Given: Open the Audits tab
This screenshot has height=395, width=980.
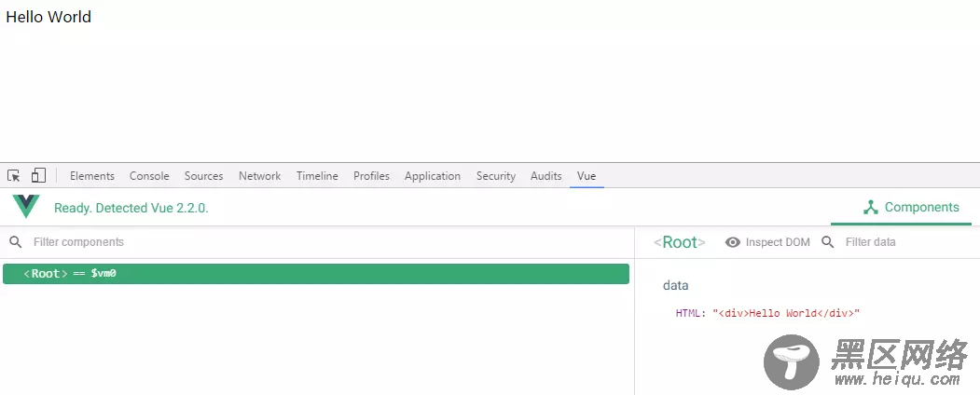Looking at the screenshot, I should (546, 176).
